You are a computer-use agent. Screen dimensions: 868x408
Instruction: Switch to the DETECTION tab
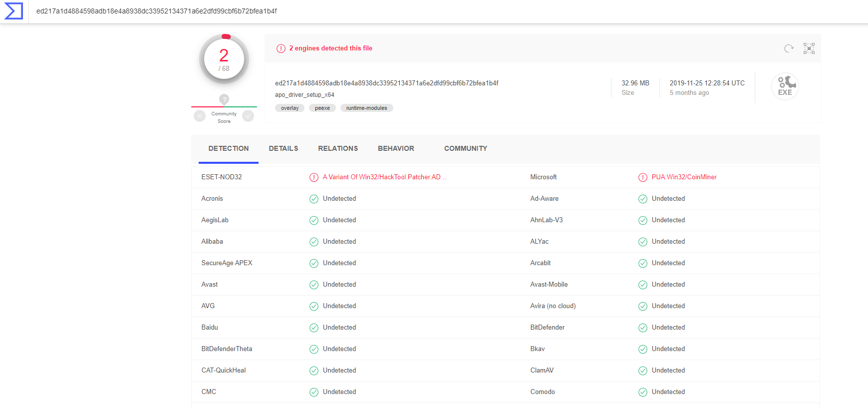tap(229, 148)
